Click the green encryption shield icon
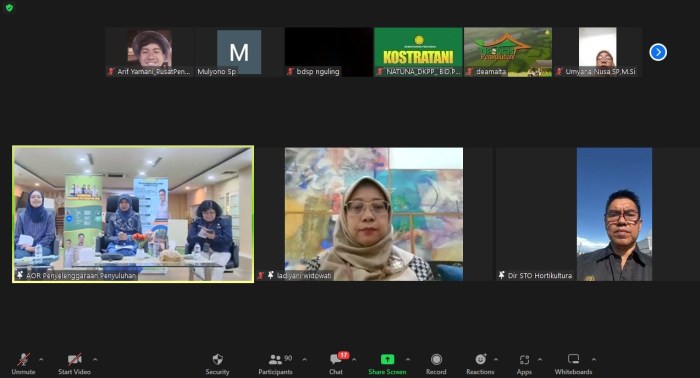 point(9,8)
